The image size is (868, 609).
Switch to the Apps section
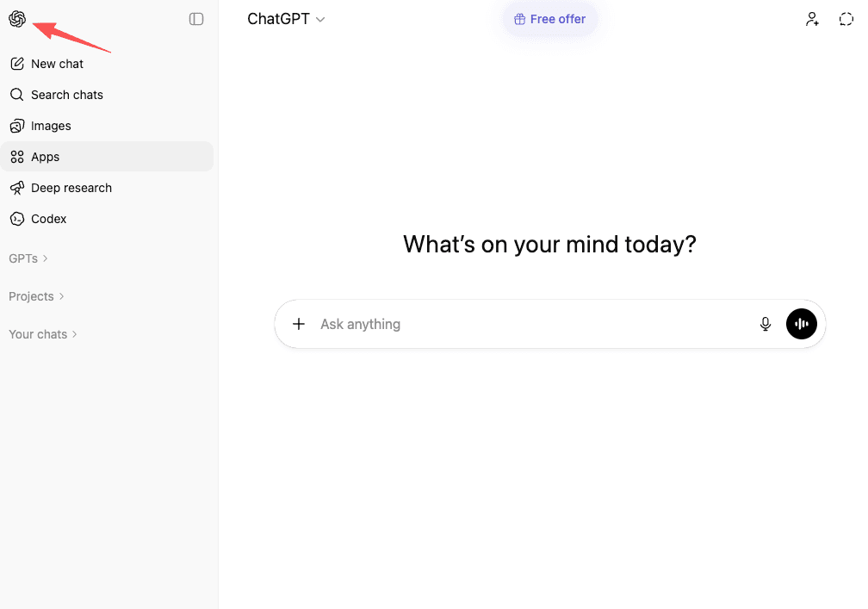(x=46, y=156)
